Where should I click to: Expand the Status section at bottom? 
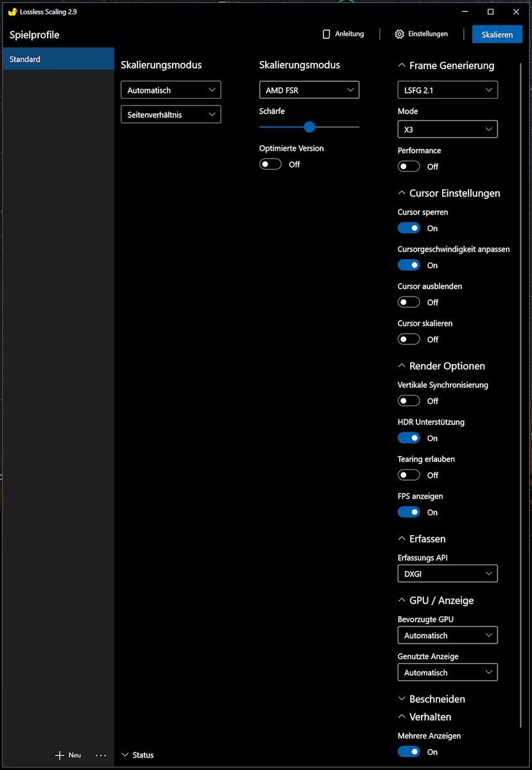[137, 755]
